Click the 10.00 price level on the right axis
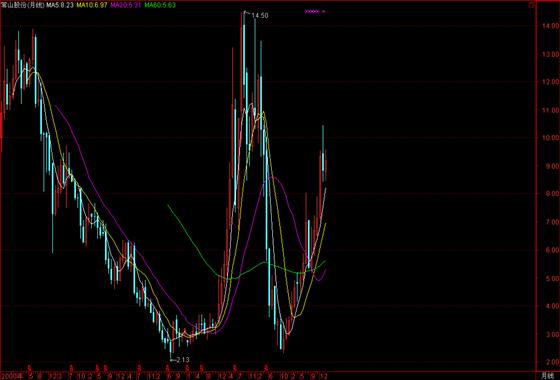This screenshot has width=560, height=380. [550, 138]
